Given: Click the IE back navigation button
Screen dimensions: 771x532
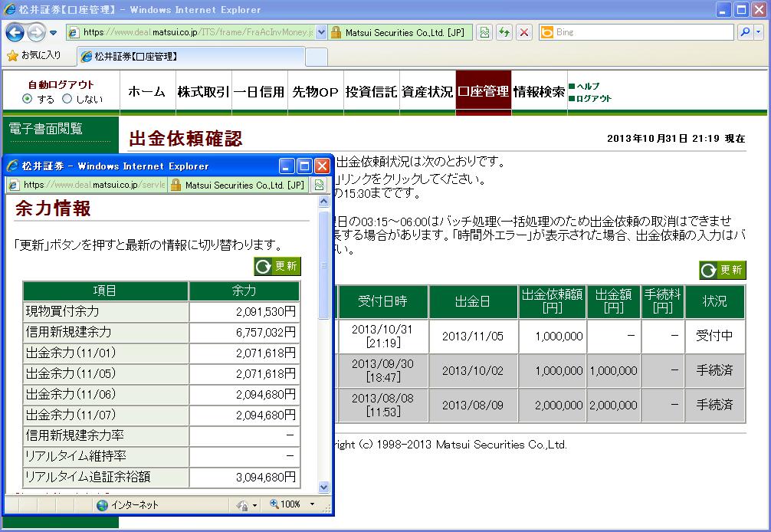Looking at the screenshot, I should [x=15, y=32].
